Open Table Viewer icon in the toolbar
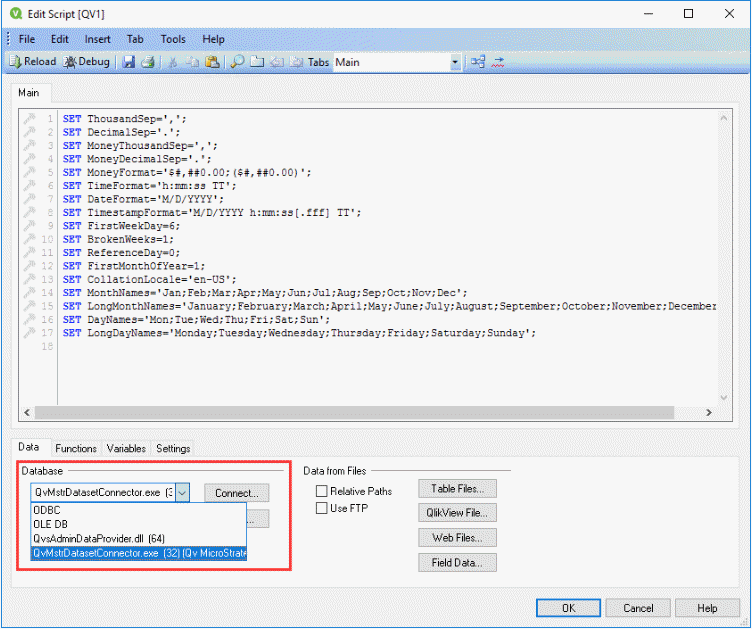This screenshot has height=629, width=752. [x=478, y=62]
